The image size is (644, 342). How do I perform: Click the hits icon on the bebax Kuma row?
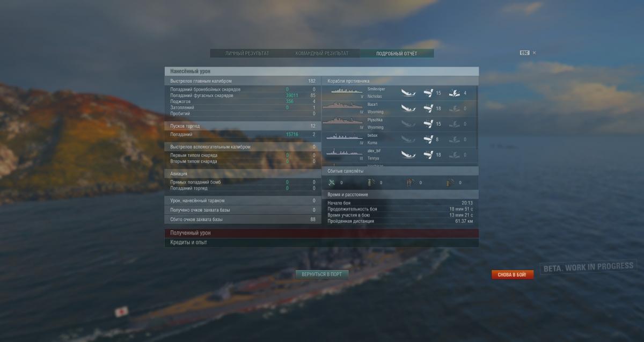[428, 139]
